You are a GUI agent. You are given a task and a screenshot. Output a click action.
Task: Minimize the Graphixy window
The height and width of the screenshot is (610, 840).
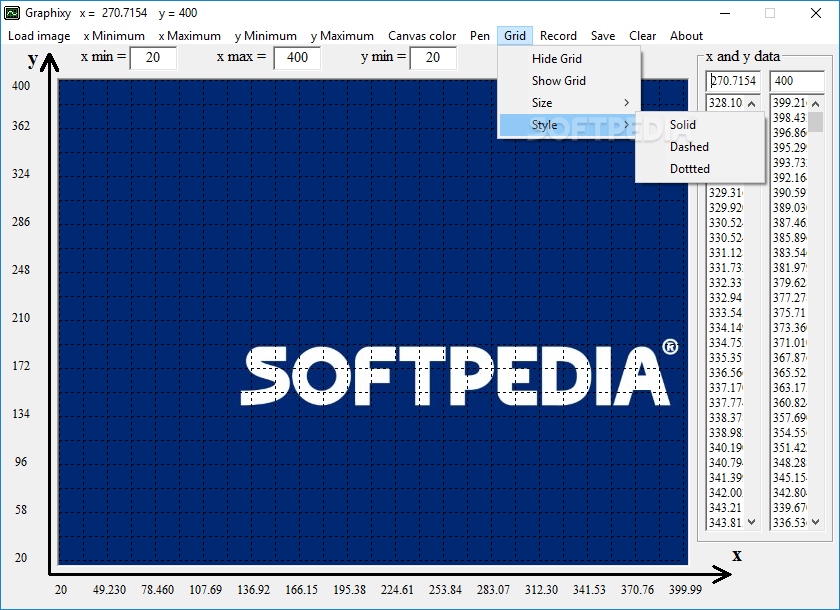(x=724, y=13)
